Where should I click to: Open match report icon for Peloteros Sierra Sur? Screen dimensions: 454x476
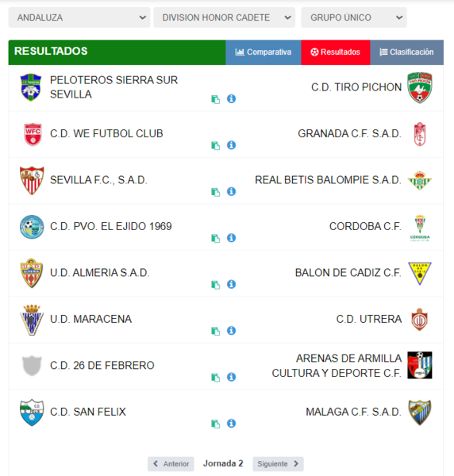point(216,99)
